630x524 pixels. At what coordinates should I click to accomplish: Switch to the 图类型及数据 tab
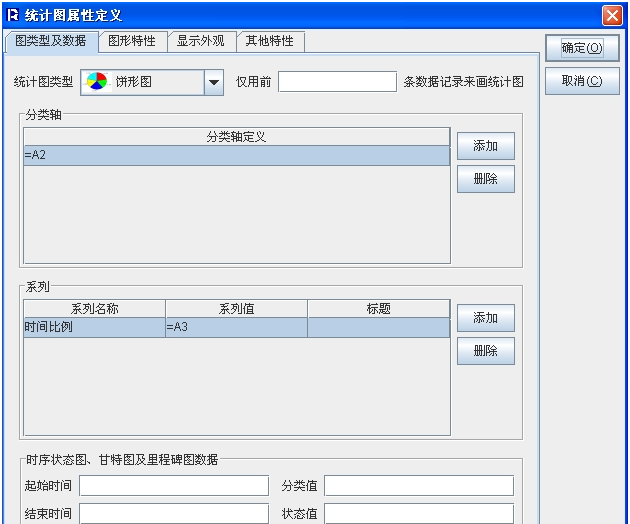[x=51, y=41]
